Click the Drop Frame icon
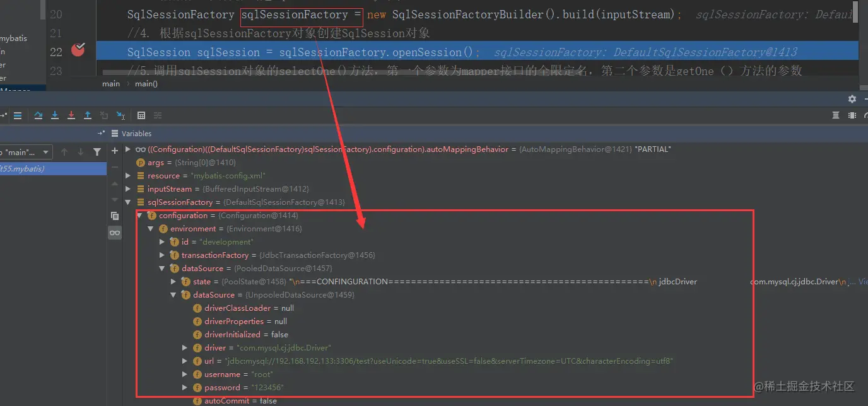The image size is (868, 406). click(x=104, y=115)
